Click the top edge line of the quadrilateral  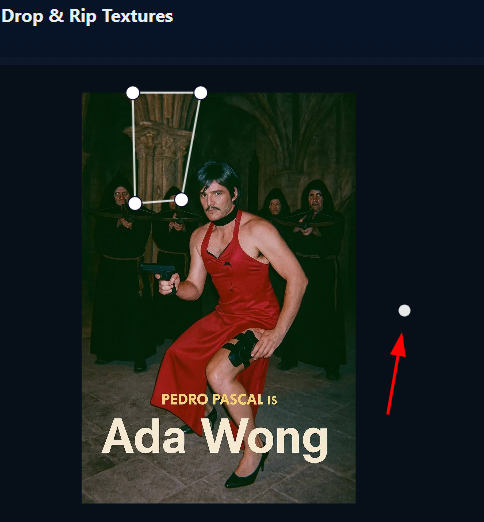click(167, 93)
